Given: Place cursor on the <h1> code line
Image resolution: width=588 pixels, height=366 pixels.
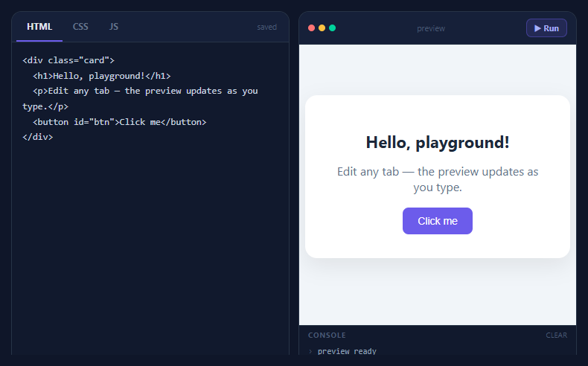Looking at the screenshot, I should click(102, 76).
